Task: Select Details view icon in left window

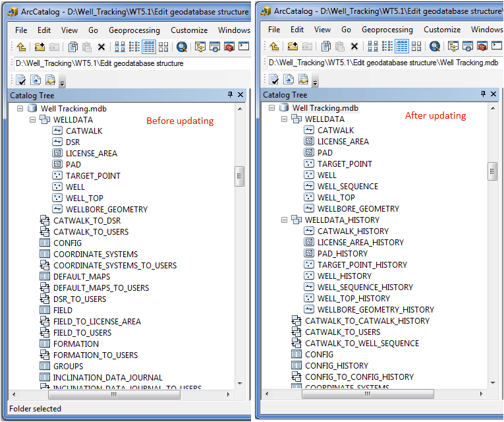Action: coord(149,47)
